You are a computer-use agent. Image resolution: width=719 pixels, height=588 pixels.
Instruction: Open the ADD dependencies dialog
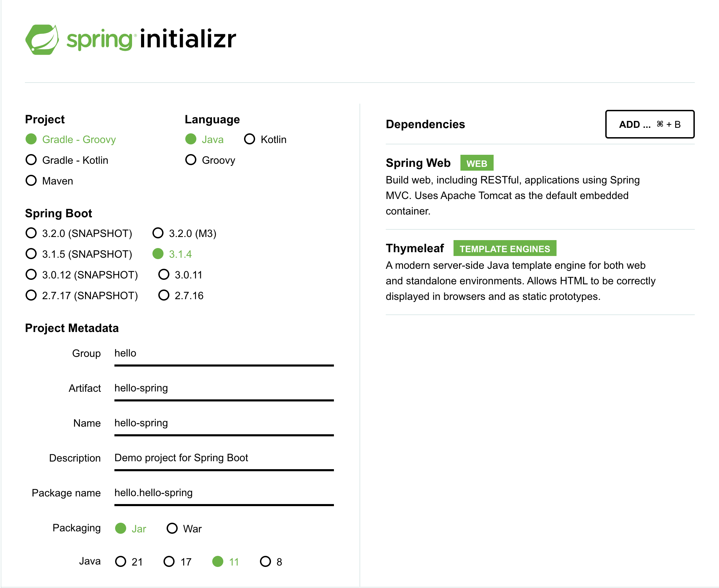(x=650, y=124)
